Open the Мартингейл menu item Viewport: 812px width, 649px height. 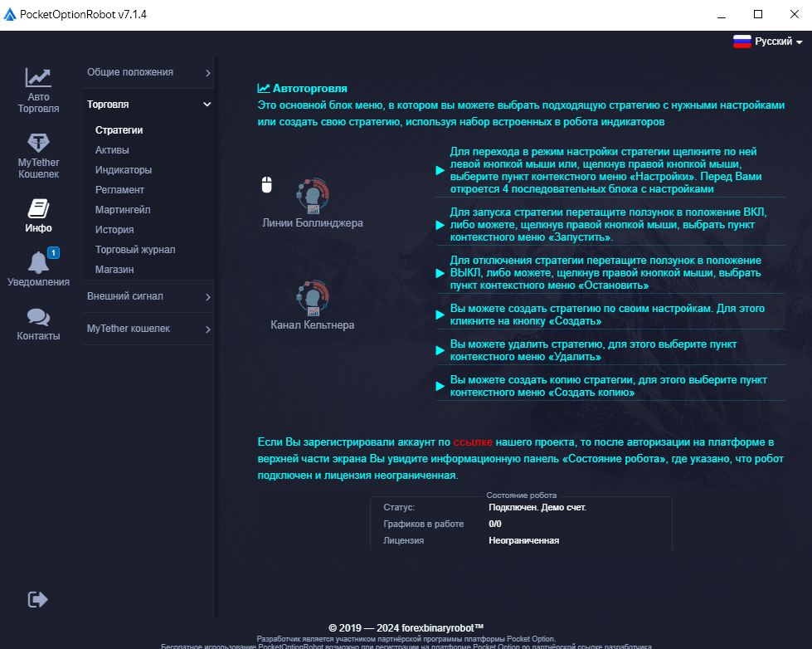[123, 210]
